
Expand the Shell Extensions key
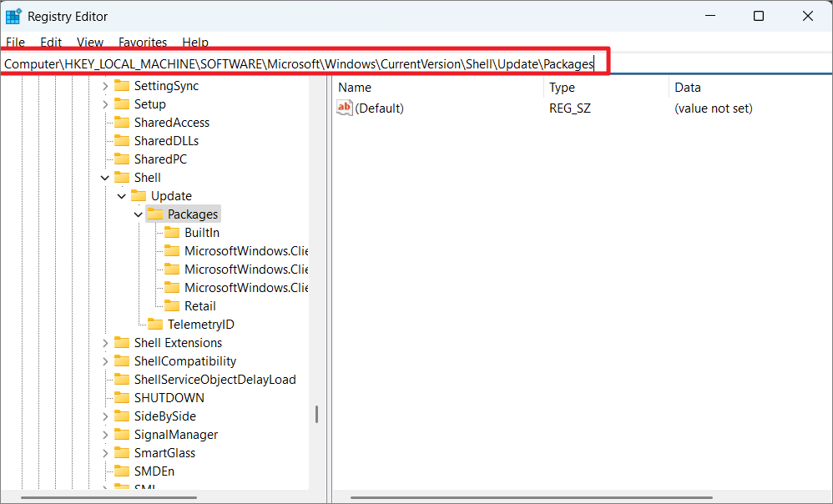tap(105, 343)
